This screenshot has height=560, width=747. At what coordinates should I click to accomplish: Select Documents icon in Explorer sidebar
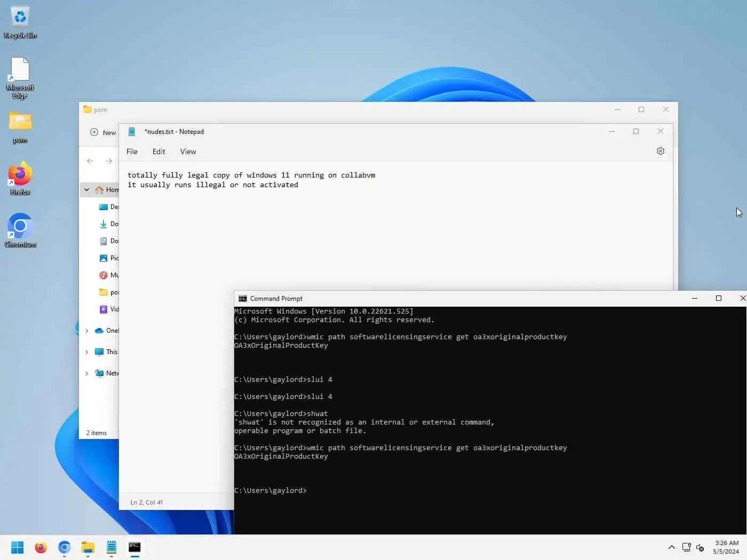click(104, 241)
